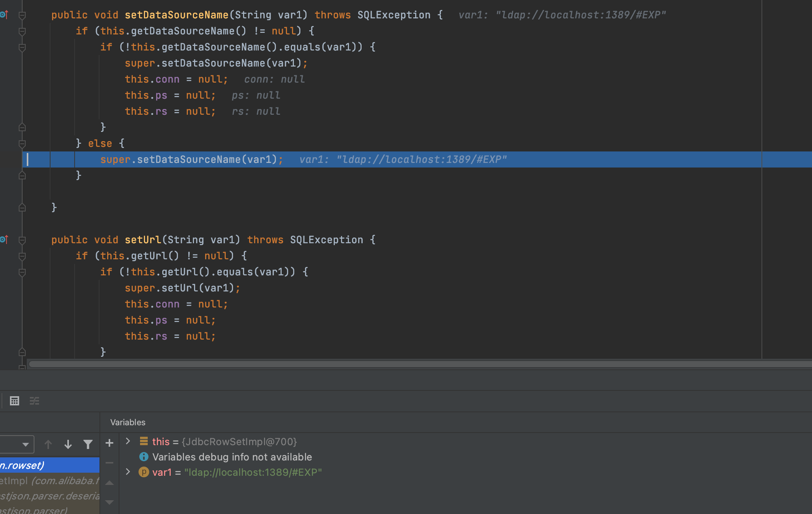The height and width of the screenshot is (514, 812).
Task: Click the 'setDataSourceName' method name in signature
Action: [177, 15]
